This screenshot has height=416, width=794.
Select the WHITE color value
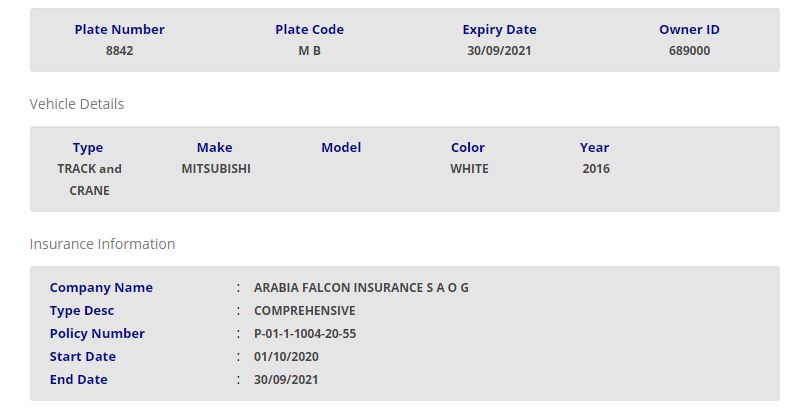point(469,168)
